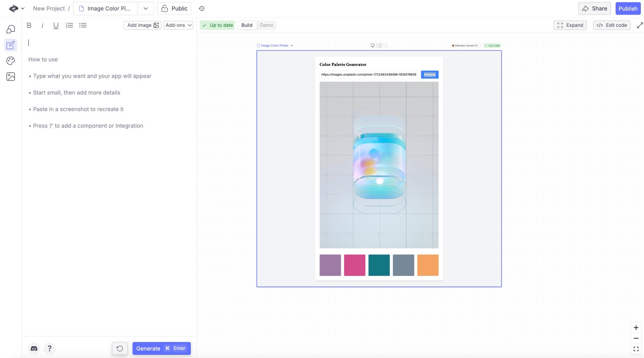Expand the page selector chevron dropdown
644x358 pixels.
coord(146,9)
